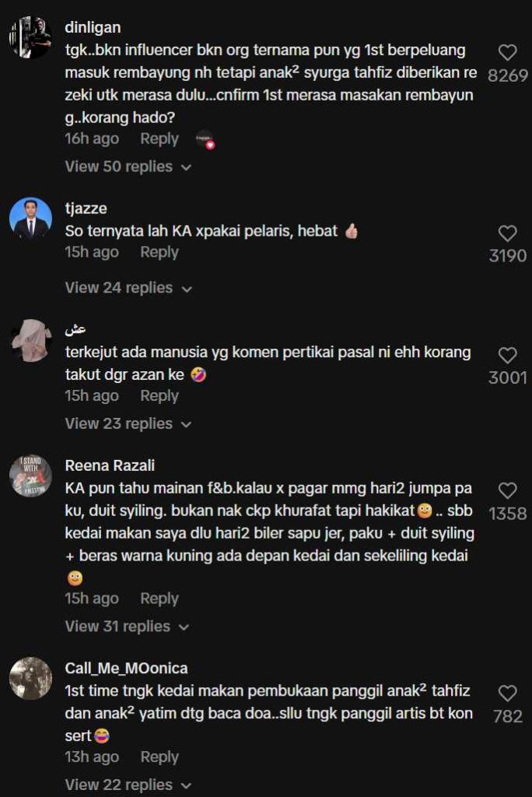This screenshot has width=532, height=797.
Task: Open Reena Razali's profile avatar
Action: (x=31, y=476)
